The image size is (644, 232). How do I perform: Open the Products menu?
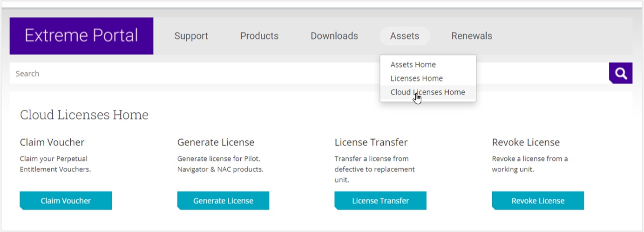click(x=259, y=36)
